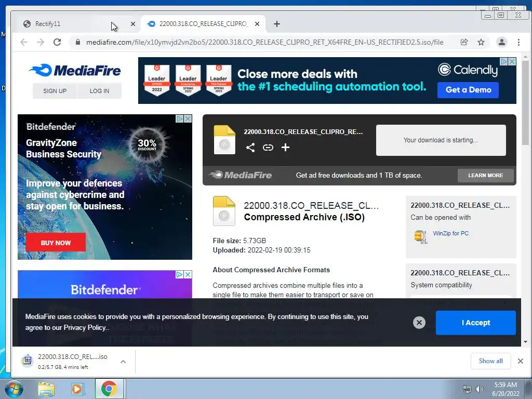Close the GravityZone Bitdefender ad

click(188, 119)
